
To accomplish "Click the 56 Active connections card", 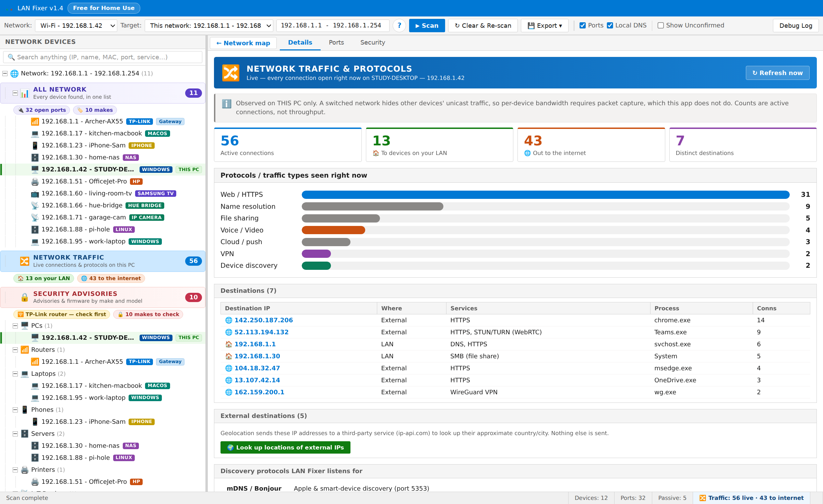I will 288,145.
